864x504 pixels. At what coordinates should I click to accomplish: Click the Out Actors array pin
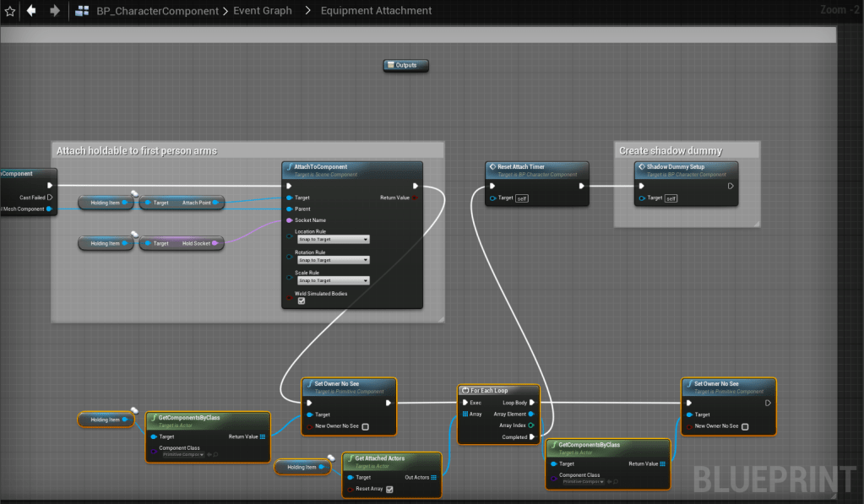(434, 477)
